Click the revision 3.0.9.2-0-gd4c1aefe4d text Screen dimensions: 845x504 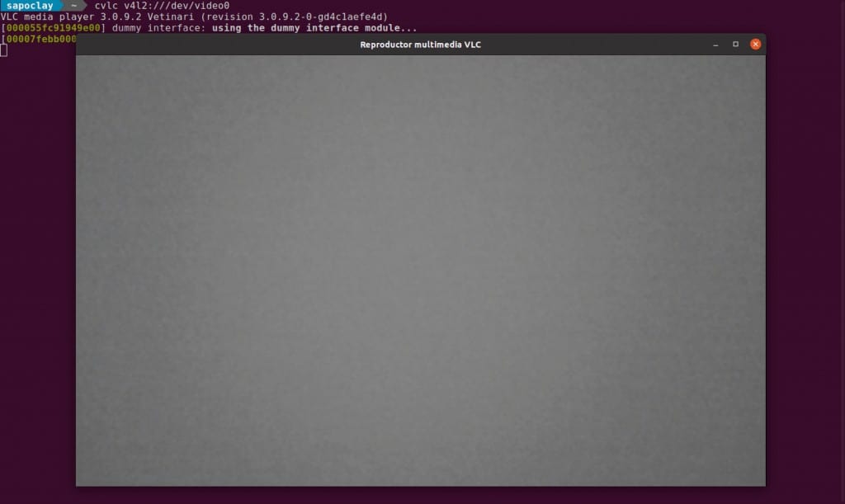point(295,16)
